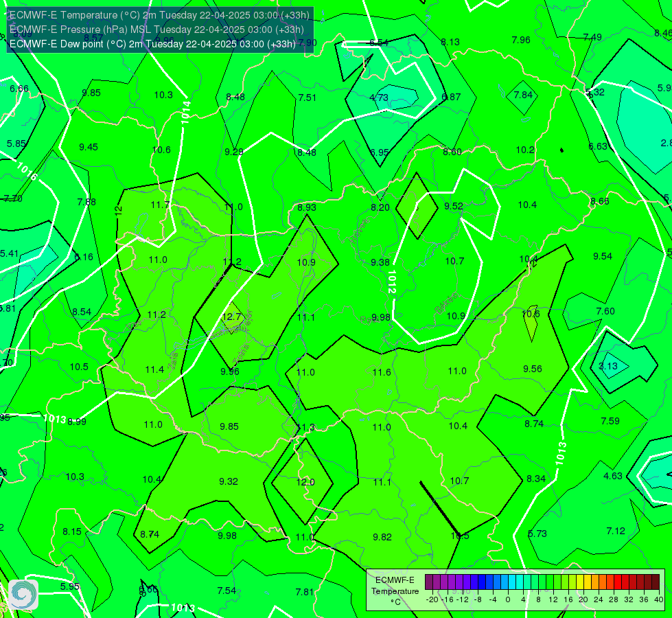Click the 9.45 temperature value
672x618 pixels.
[89, 147]
